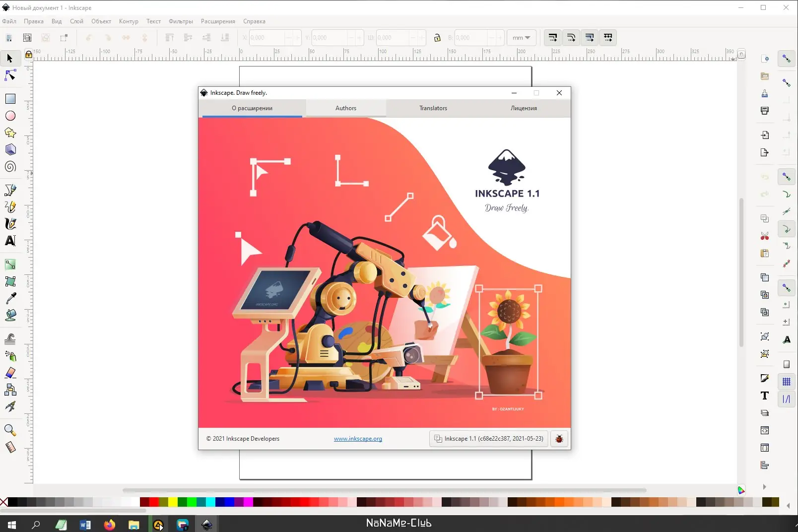Image resolution: width=798 pixels, height=532 pixels.
Task: Toggle snapping to text baselines
Action: (x=787, y=340)
